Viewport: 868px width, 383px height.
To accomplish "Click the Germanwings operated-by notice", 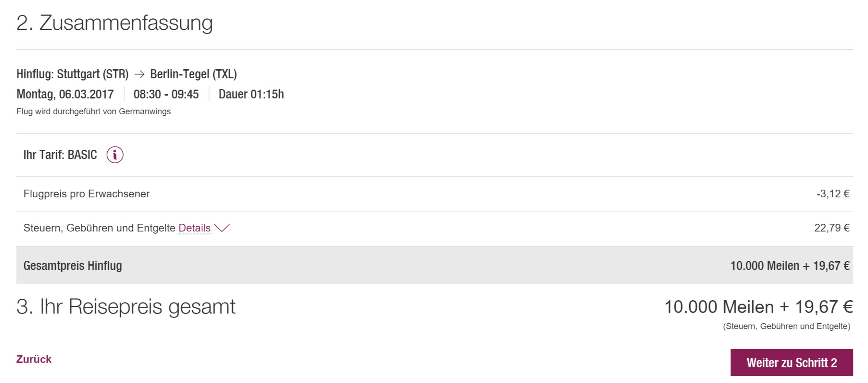I will point(93,111).
